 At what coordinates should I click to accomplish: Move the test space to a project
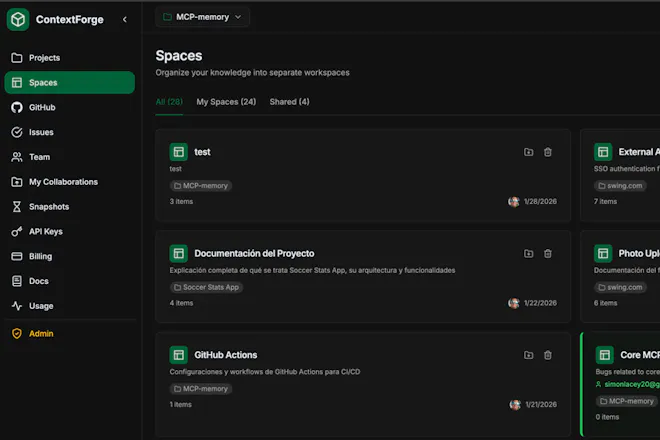529,152
